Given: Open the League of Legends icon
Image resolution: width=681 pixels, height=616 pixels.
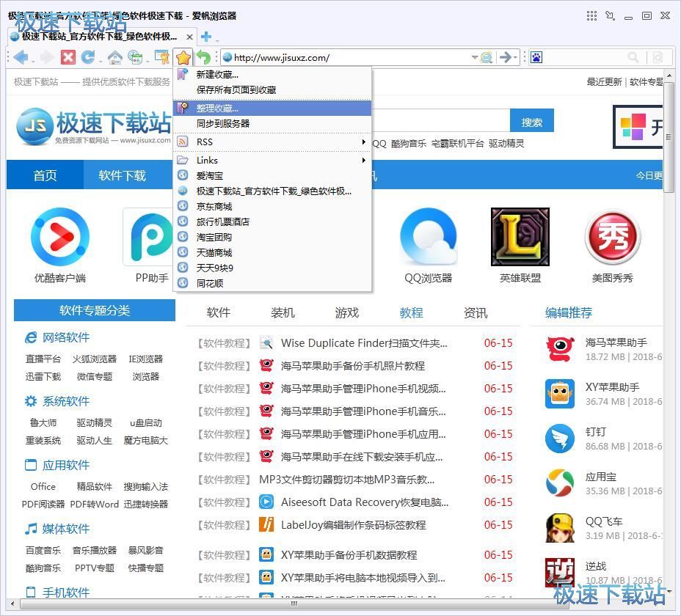Looking at the screenshot, I should click(x=520, y=237).
